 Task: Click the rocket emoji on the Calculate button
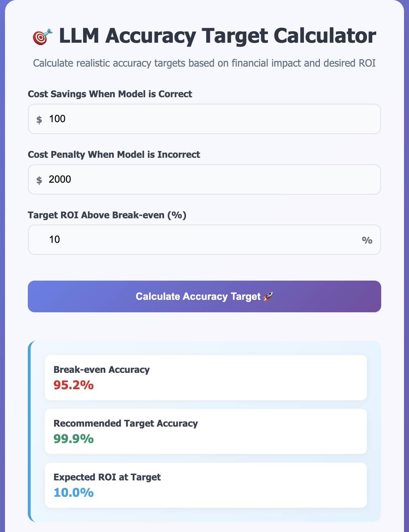pyautogui.click(x=268, y=297)
